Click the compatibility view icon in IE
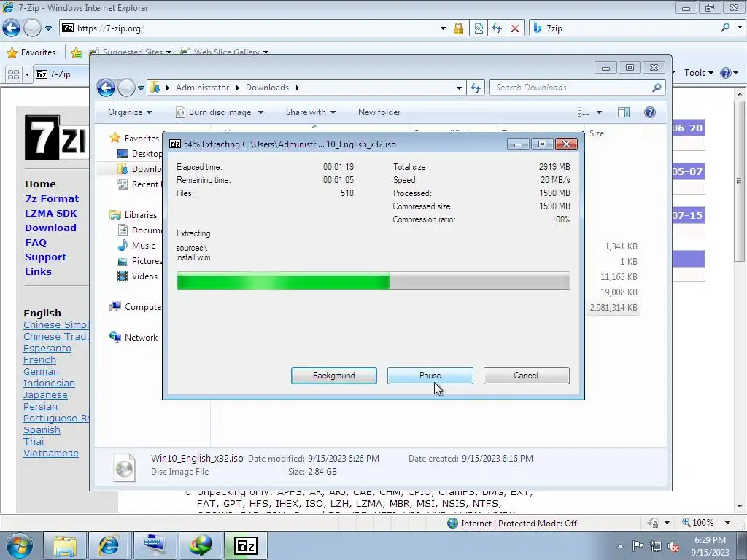The height and width of the screenshot is (560, 747). click(479, 28)
